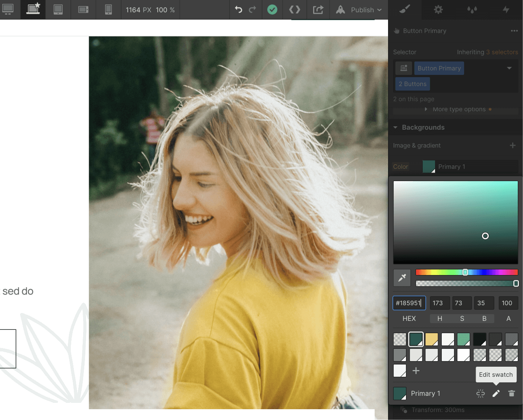Click the undo arrow icon

[x=239, y=10]
